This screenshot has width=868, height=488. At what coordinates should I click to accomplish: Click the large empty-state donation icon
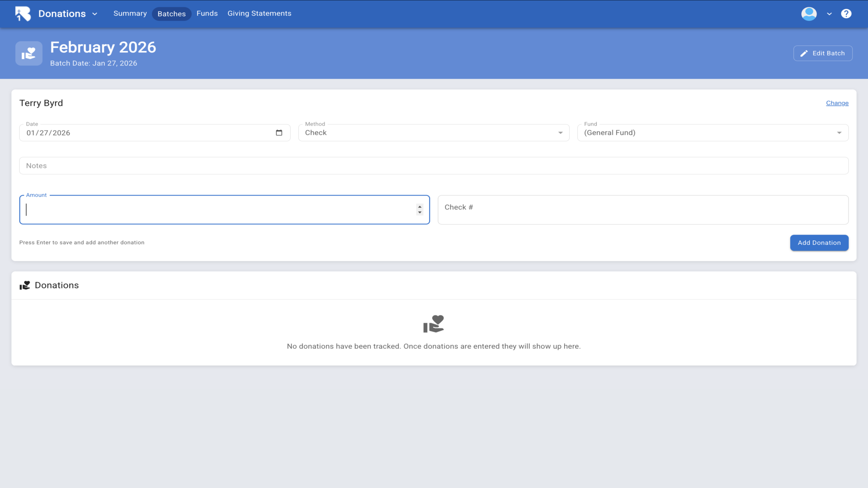coord(434,324)
